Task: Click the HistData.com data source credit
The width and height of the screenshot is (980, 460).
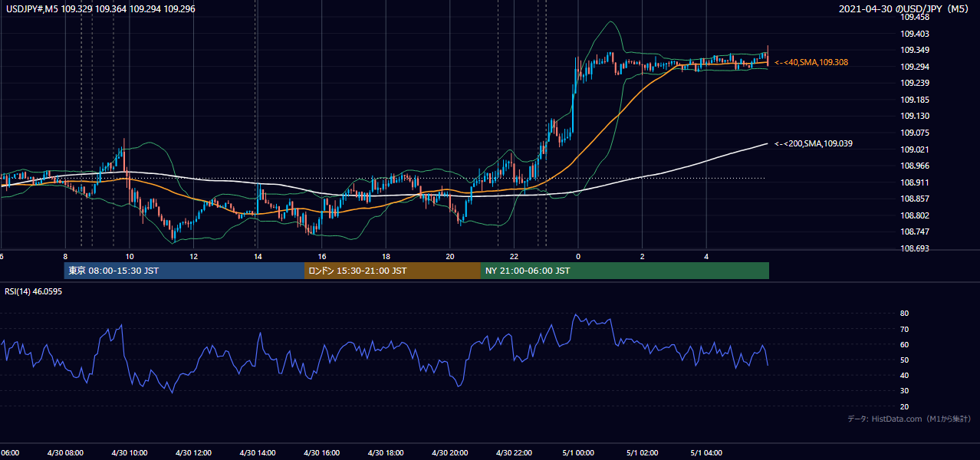Action: pos(909,419)
